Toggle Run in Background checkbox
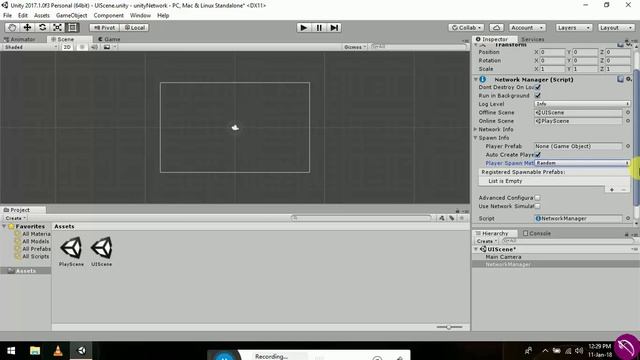Screen dimensions: 640x360 538,96
